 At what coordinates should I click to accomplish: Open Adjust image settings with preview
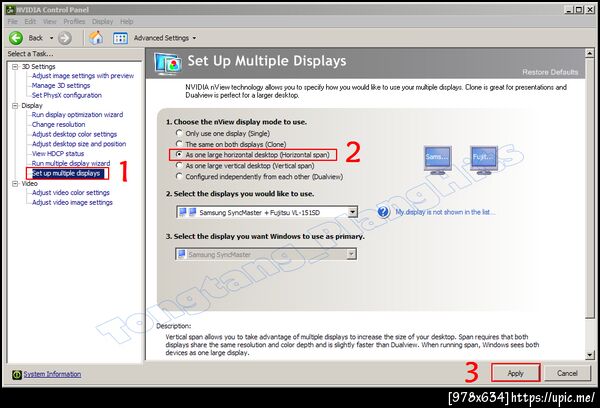point(83,76)
